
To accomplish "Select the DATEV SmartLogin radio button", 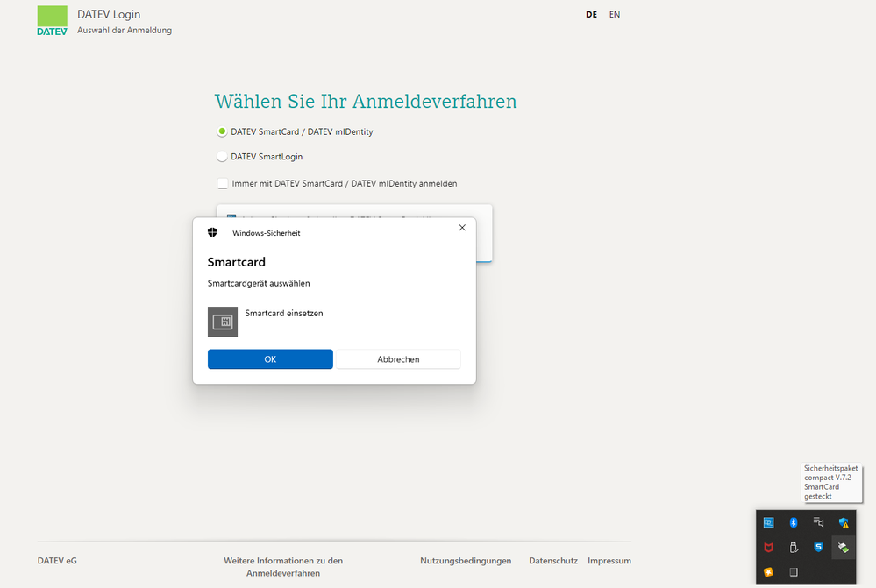I will pyautogui.click(x=222, y=157).
